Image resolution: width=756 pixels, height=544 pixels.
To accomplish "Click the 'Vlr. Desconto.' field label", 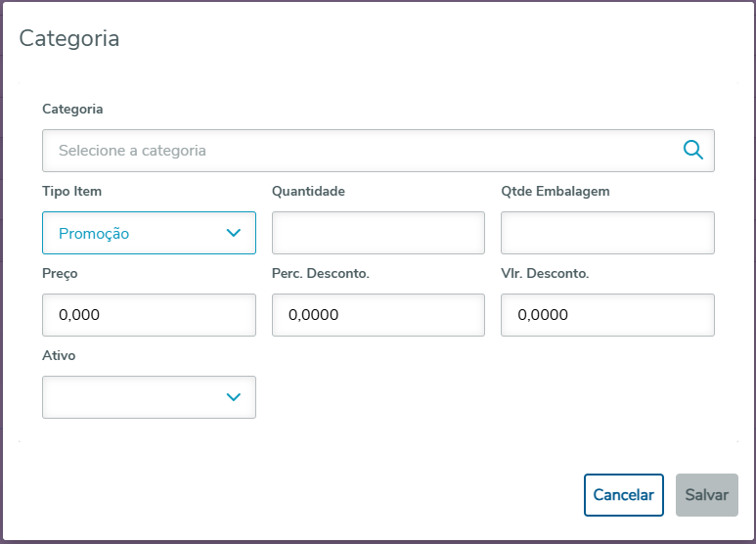I will click(545, 274).
